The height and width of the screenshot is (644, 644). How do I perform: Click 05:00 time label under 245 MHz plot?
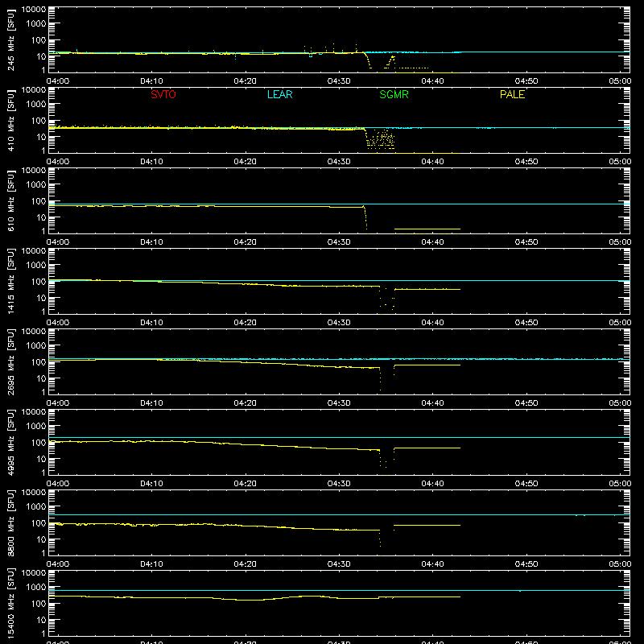(x=620, y=81)
